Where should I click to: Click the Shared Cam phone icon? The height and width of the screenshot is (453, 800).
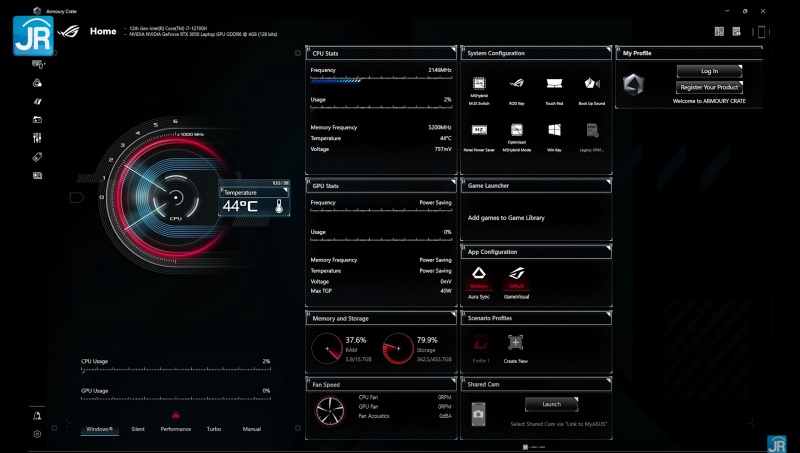(x=478, y=414)
